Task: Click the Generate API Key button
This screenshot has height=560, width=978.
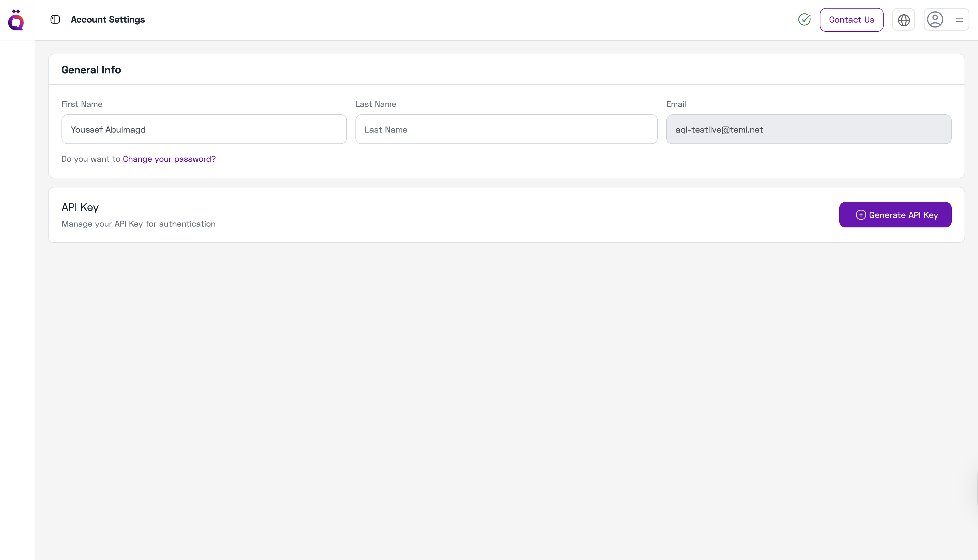Action: (895, 215)
